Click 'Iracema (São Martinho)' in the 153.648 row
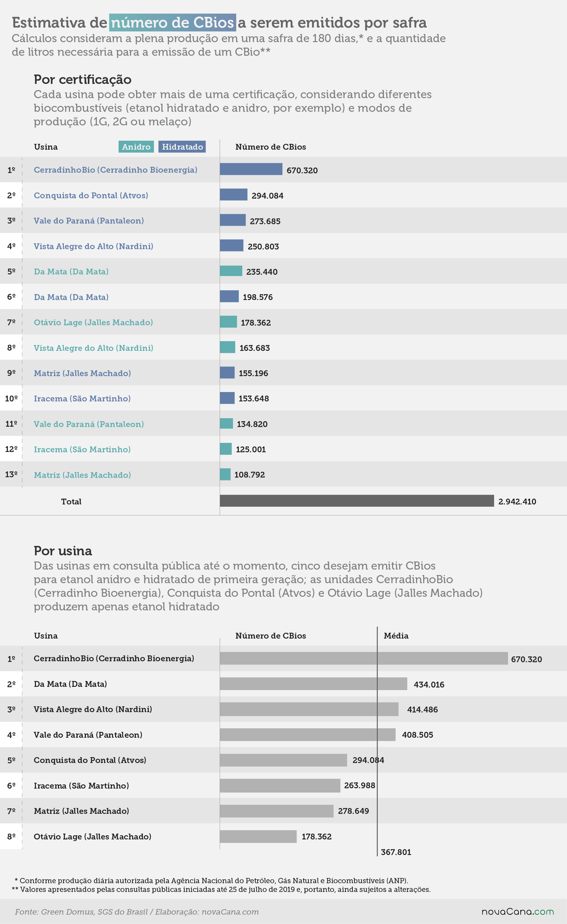 [x=82, y=398]
